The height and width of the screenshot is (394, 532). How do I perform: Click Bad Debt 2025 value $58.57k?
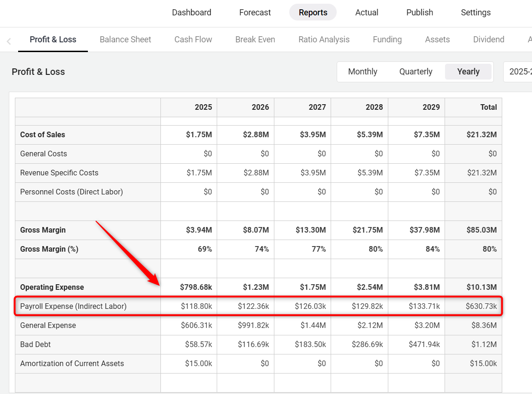pyautogui.click(x=198, y=344)
